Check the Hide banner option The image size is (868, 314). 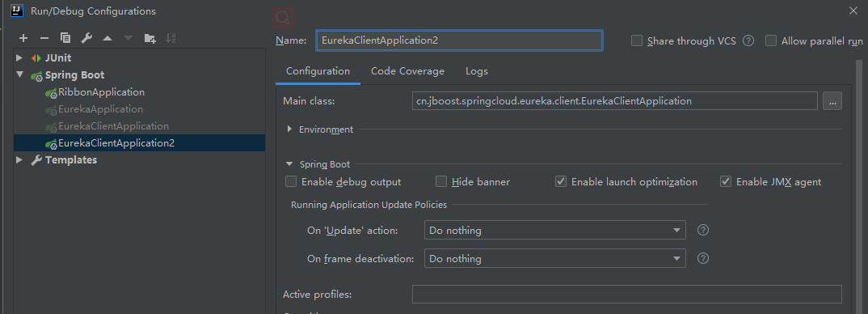click(441, 181)
